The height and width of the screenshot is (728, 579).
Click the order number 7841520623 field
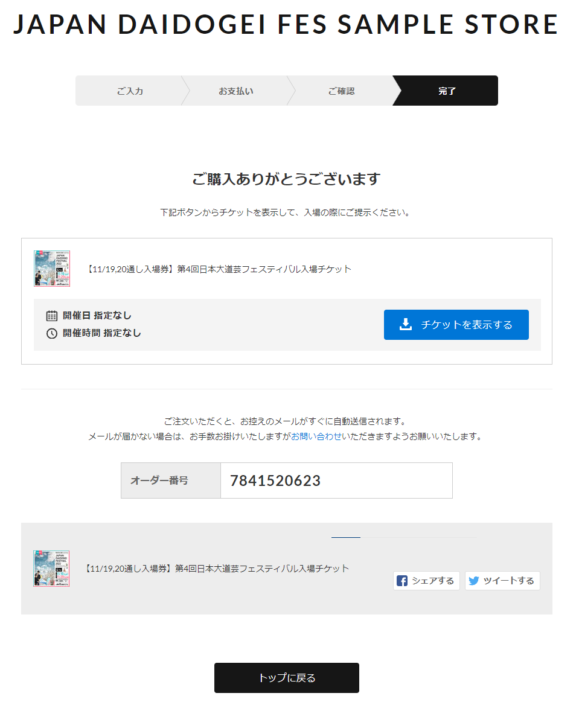[x=336, y=481]
